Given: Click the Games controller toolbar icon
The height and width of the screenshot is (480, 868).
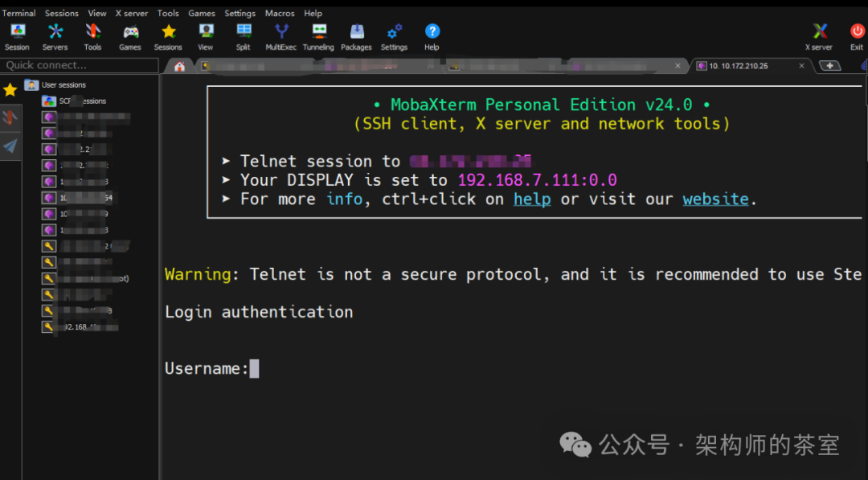Looking at the screenshot, I should [130, 35].
